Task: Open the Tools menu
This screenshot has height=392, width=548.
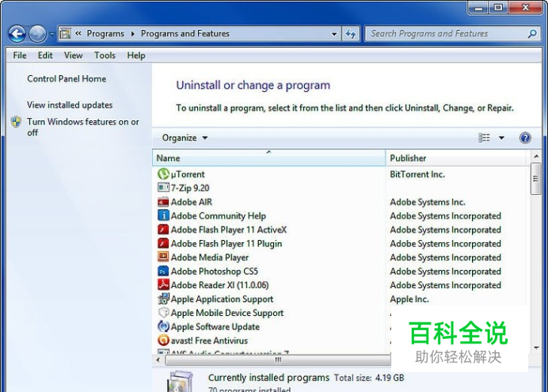Action: [105, 55]
